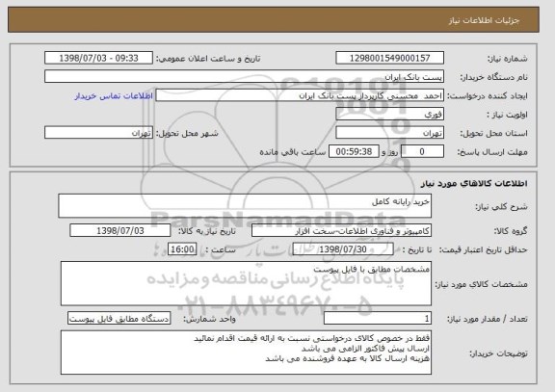
Task: Click the اولویت نیاز label
Action: click(507, 115)
